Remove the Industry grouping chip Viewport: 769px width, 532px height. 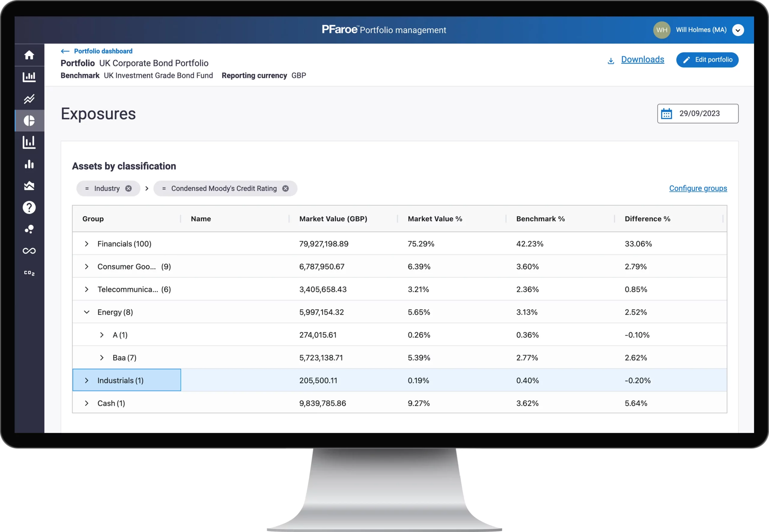coord(128,188)
